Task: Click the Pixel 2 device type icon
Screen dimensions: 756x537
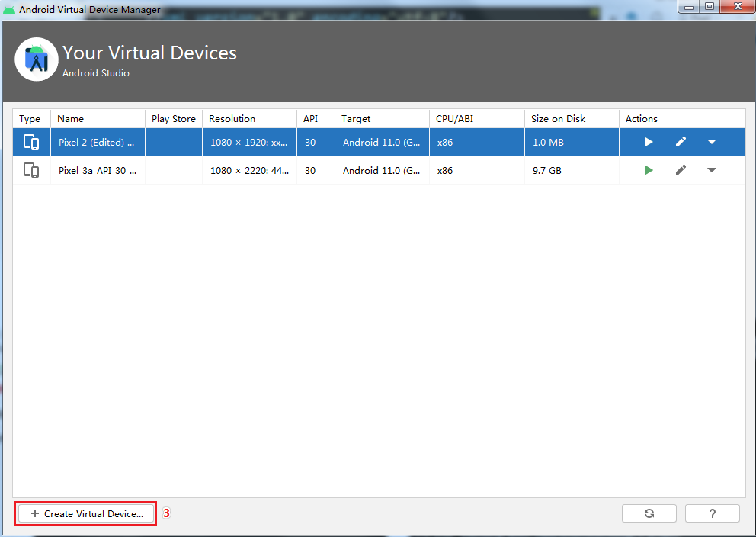Action: pyautogui.click(x=31, y=142)
